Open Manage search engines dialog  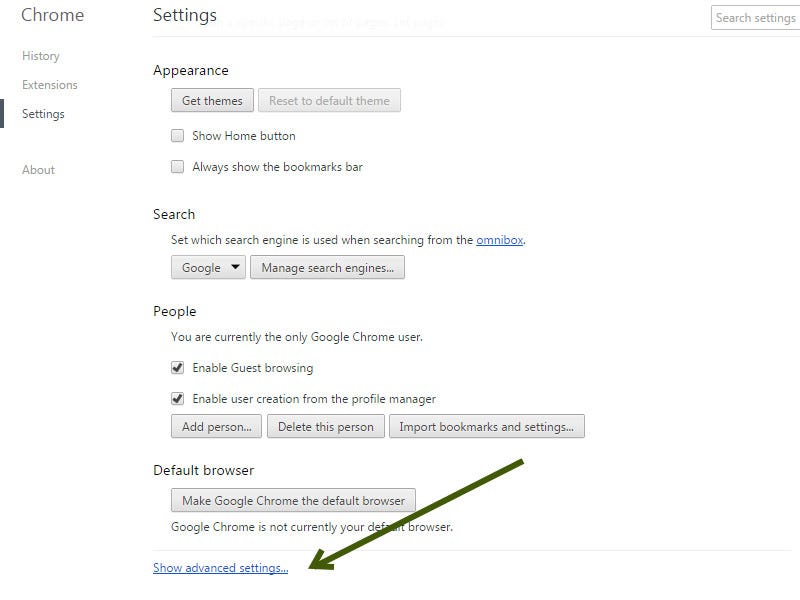(x=328, y=267)
